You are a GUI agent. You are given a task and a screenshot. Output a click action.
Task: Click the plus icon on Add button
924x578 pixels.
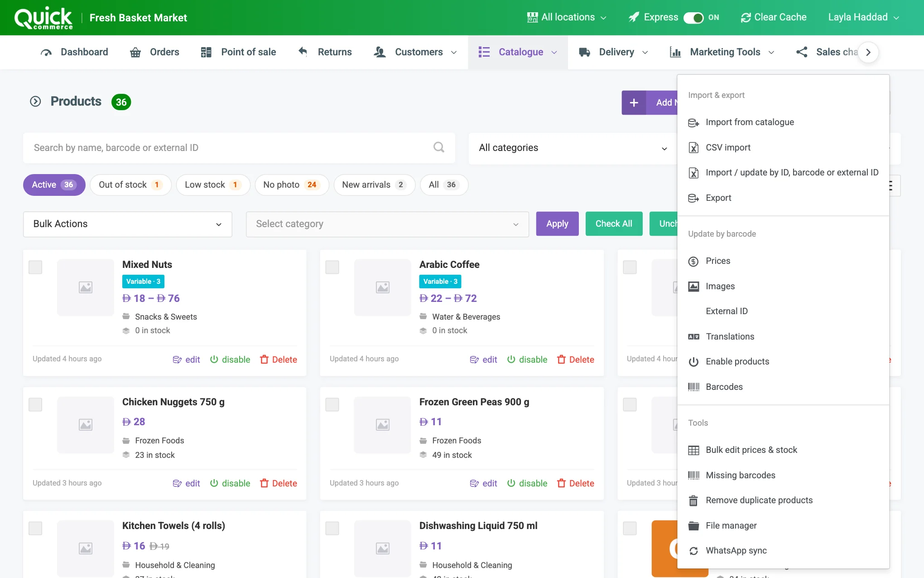tap(634, 102)
